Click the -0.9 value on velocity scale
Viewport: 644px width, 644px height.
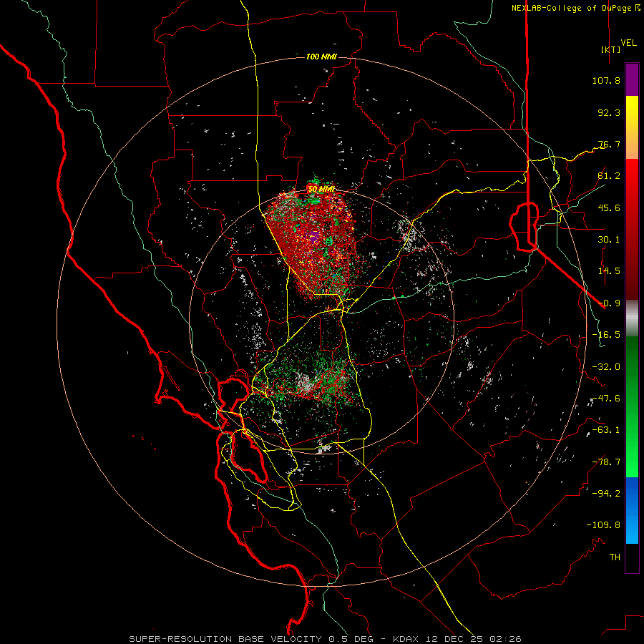click(609, 303)
